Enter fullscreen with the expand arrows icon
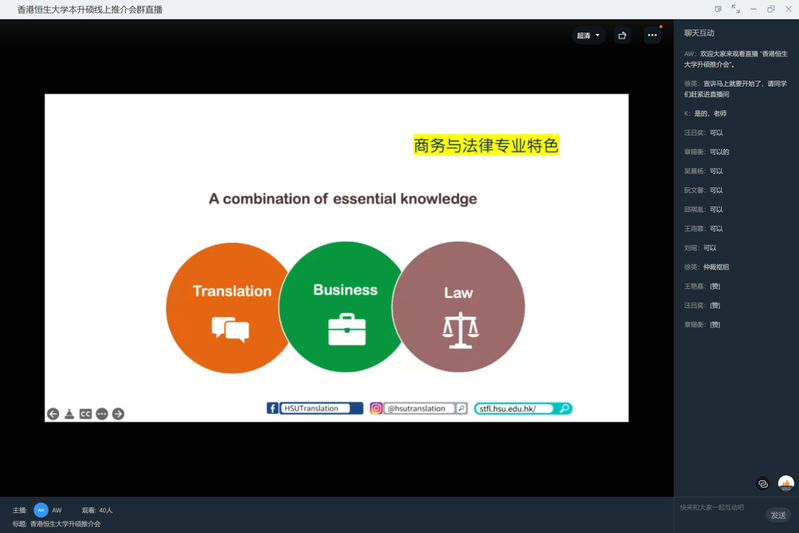The width and height of the screenshot is (799, 533). [735, 9]
